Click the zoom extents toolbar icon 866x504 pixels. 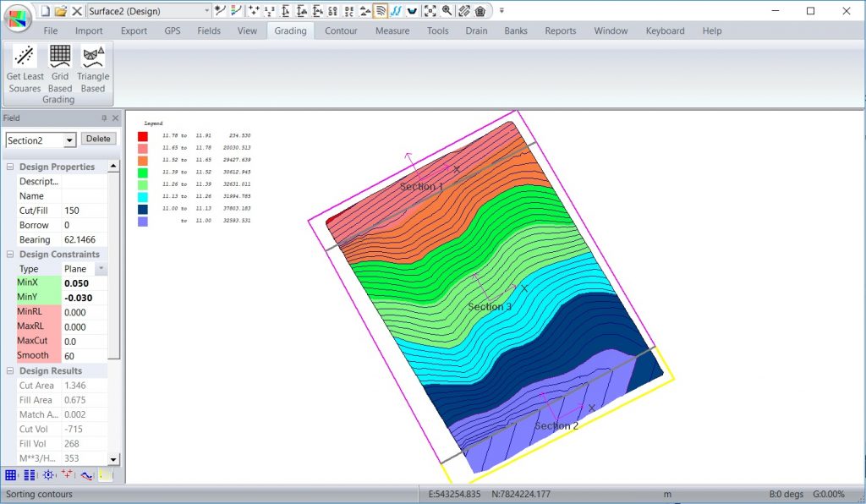[430, 11]
